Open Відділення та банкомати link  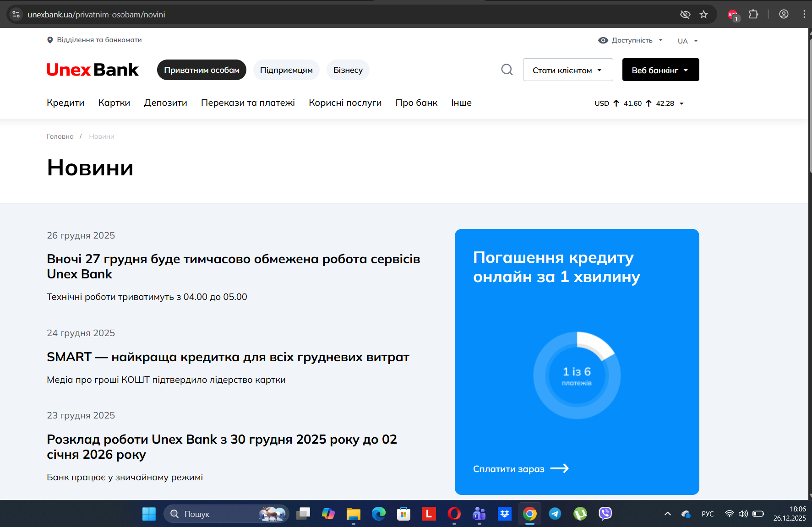coord(99,40)
